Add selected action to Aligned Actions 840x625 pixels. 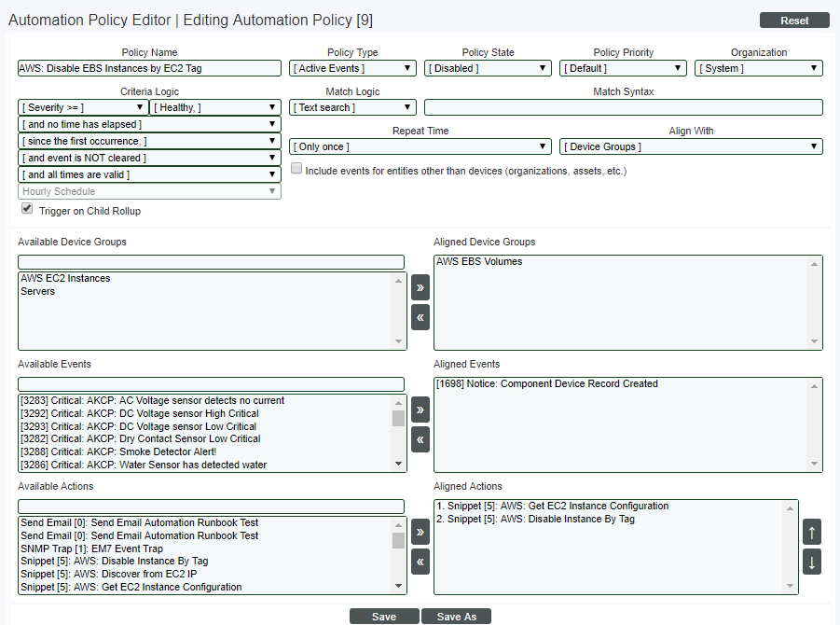tap(420, 532)
